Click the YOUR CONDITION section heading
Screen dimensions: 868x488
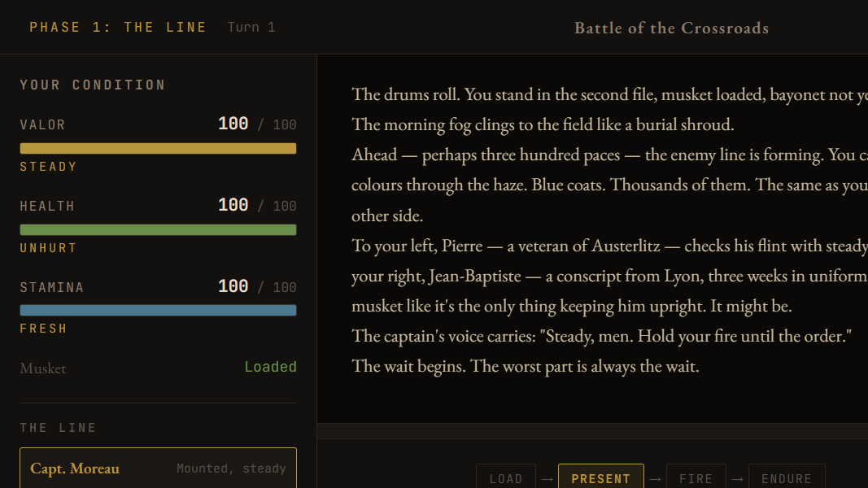[92, 84]
